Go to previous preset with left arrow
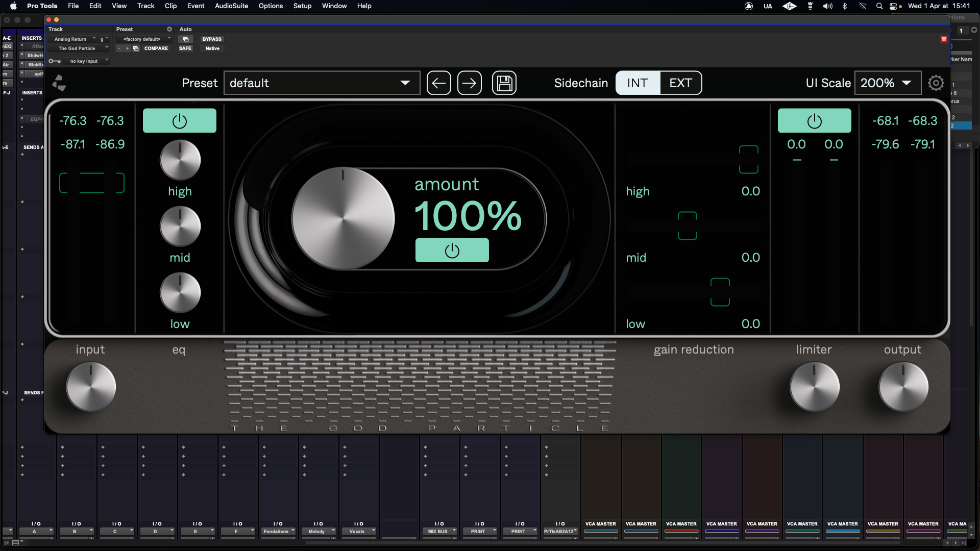The image size is (980, 551). pyautogui.click(x=439, y=83)
